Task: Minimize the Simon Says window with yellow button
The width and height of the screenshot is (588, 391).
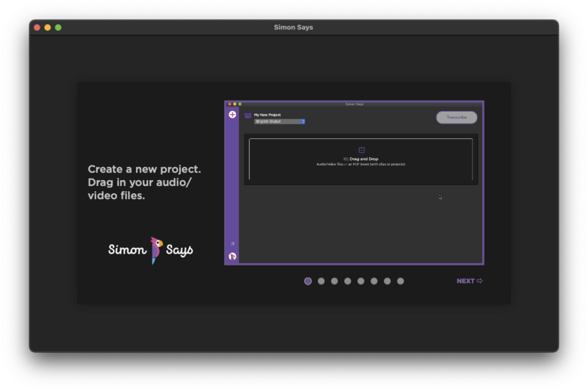Action: click(48, 27)
